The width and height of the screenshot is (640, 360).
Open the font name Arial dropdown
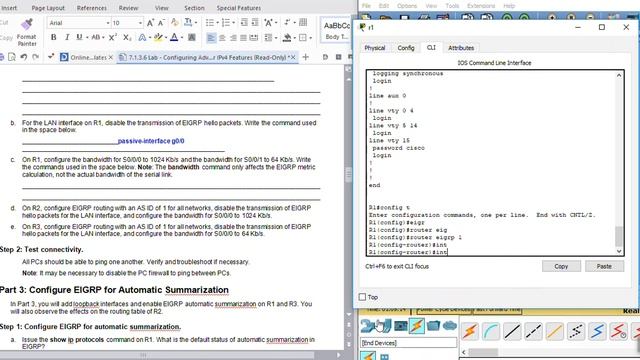coord(108,23)
